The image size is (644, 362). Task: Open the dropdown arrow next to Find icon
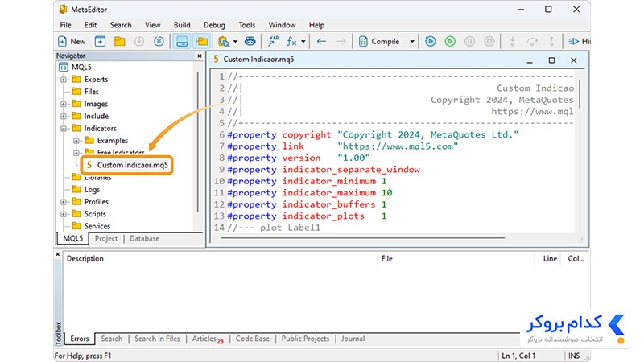[x=235, y=42]
